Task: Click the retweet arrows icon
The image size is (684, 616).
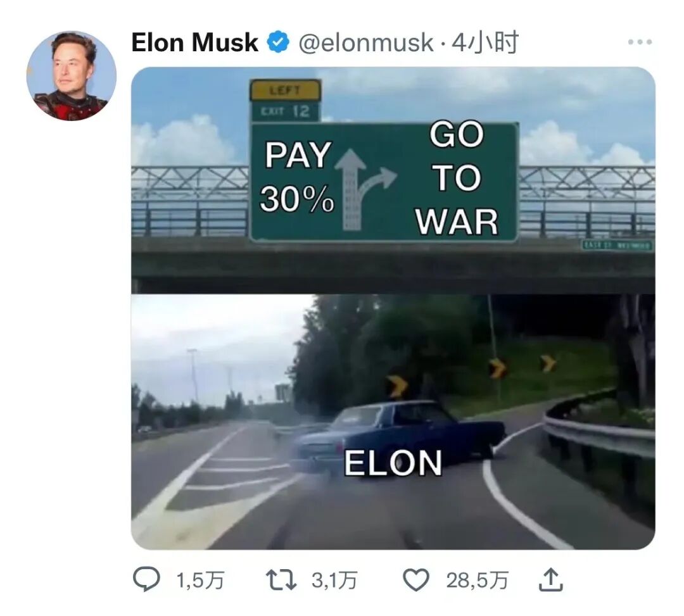Action: pyautogui.click(x=281, y=581)
